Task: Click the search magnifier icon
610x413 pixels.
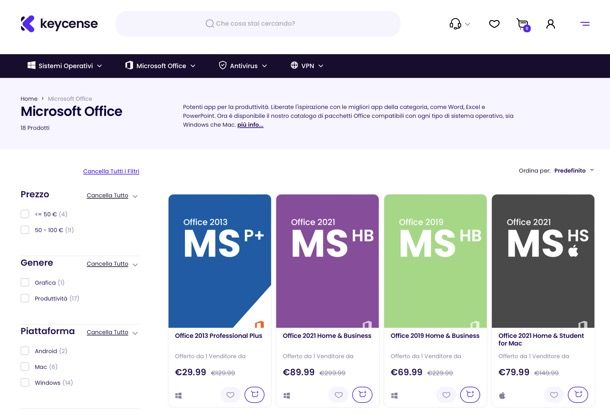Action: tap(210, 24)
